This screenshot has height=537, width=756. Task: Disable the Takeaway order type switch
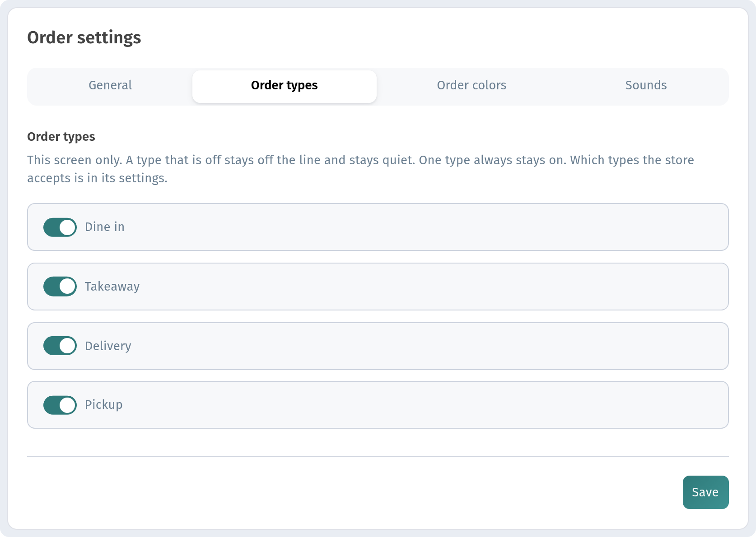point(60,287)
